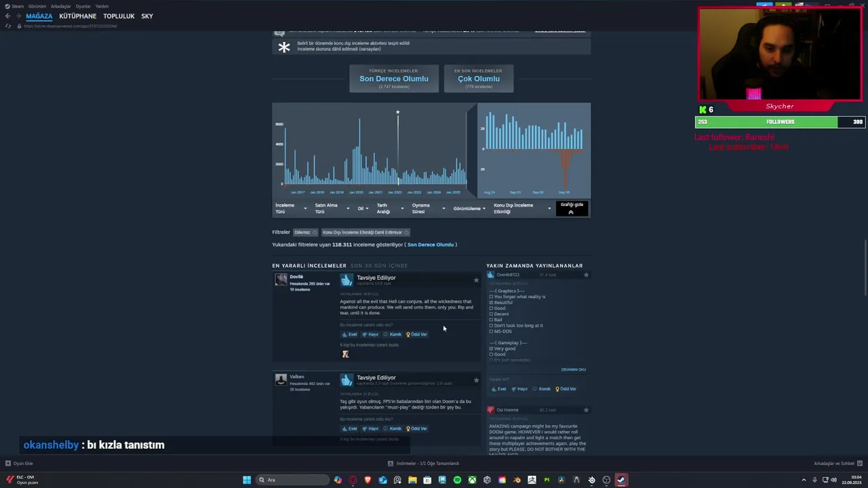Click thumbs-up icon on Valken's review

[x=347, y=380]
